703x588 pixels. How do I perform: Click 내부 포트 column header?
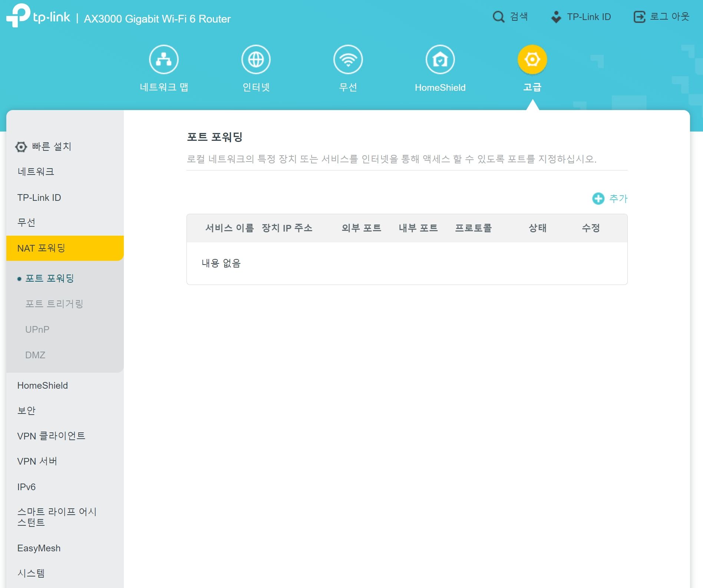click(x=418, y=228)
